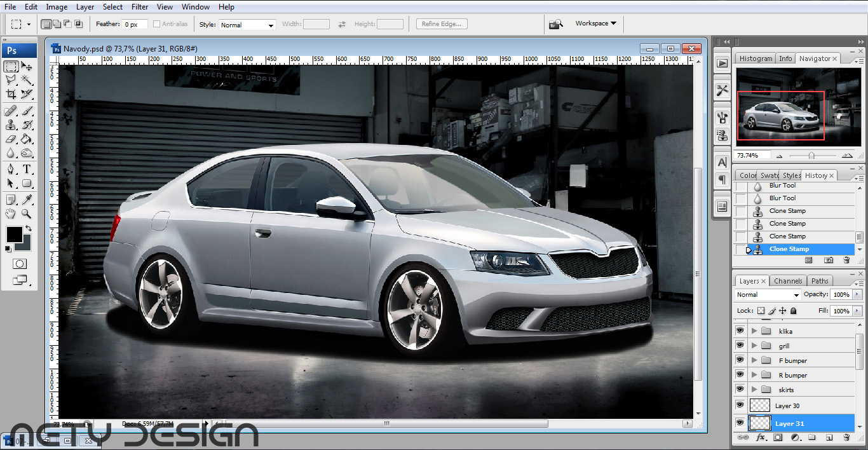
Task: Expand the grill layer group
Action: point(754,345)
